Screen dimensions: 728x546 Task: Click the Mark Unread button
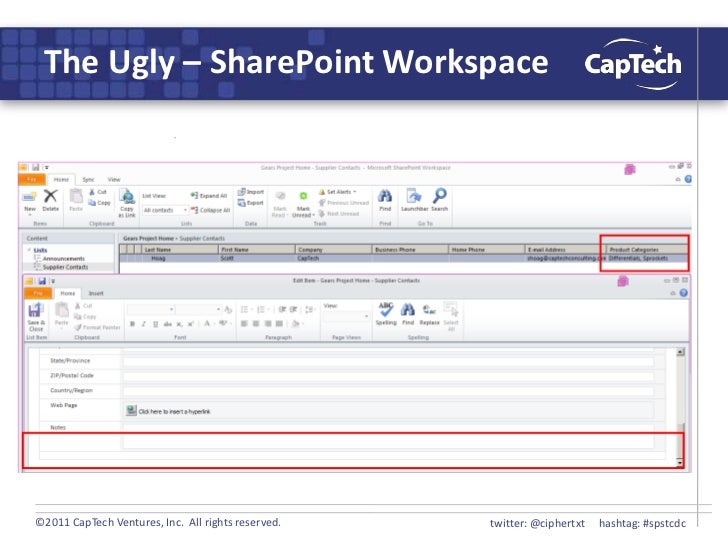pos(303,204)
